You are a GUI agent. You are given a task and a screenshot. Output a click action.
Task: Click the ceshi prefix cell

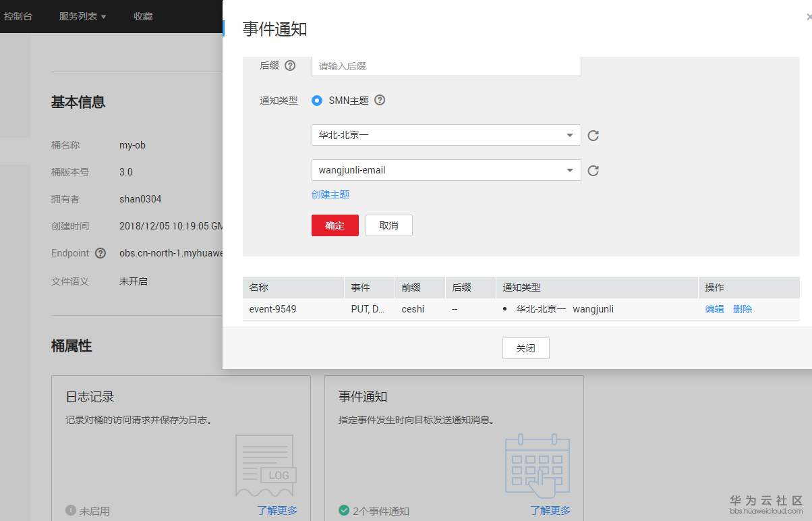[419, 309]
